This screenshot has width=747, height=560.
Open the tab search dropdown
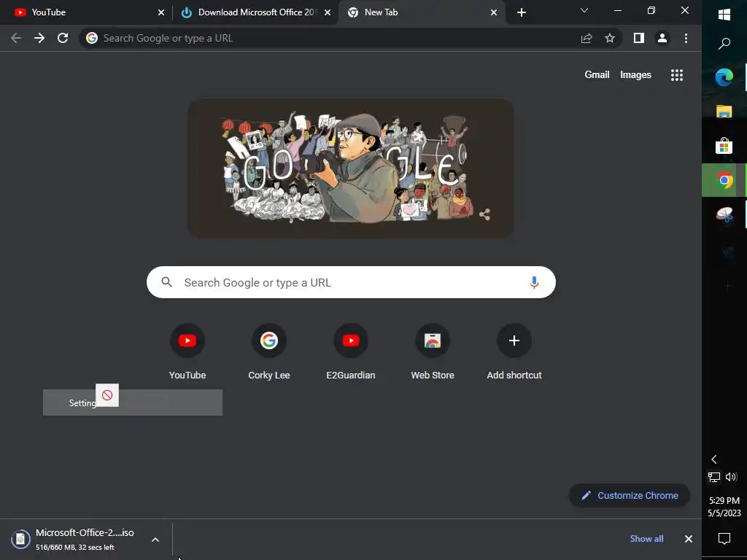(584, 10)
